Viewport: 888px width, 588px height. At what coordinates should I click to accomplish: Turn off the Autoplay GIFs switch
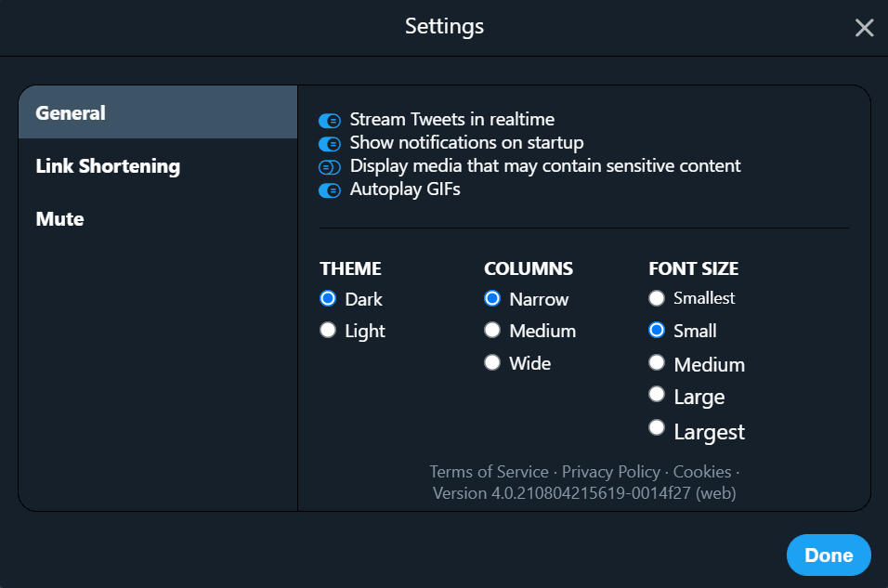pos(330,190)
